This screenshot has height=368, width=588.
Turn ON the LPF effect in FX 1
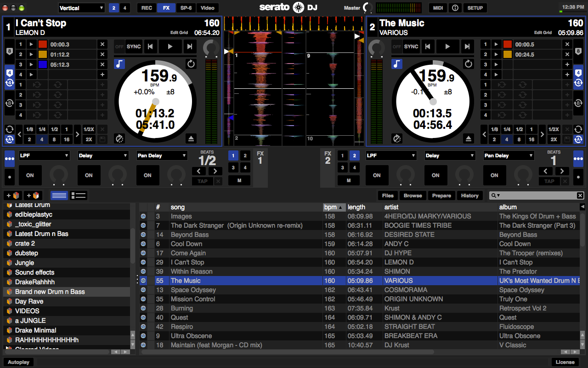coord(30,175)
